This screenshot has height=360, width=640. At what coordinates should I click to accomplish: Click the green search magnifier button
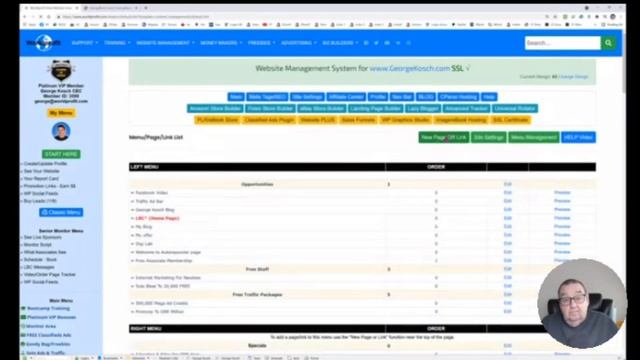tap(608, 43)
